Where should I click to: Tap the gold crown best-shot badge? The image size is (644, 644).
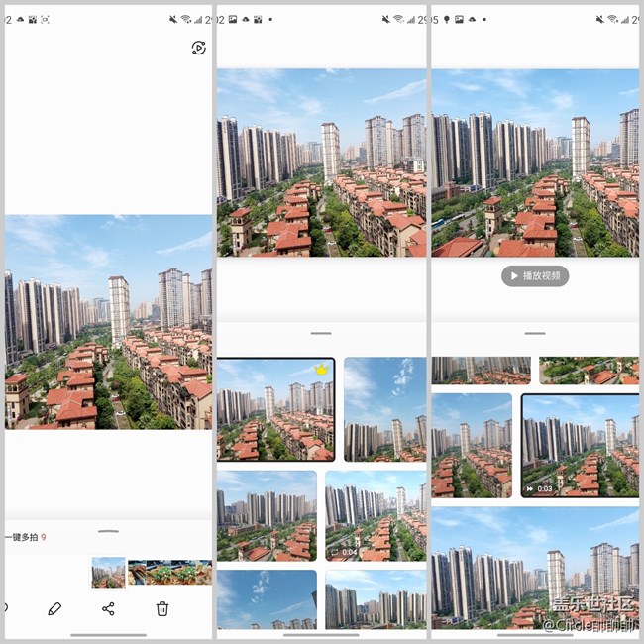pyautogui.click(x=321, y=370)
